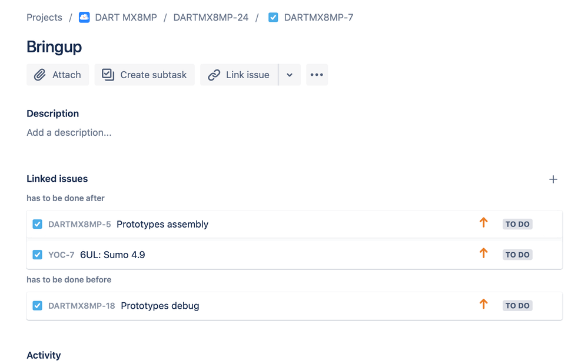The width and height of the screenshot is (588, 364).
Task: Open the Projects breadcrumb link
Action: pos(44,18)
